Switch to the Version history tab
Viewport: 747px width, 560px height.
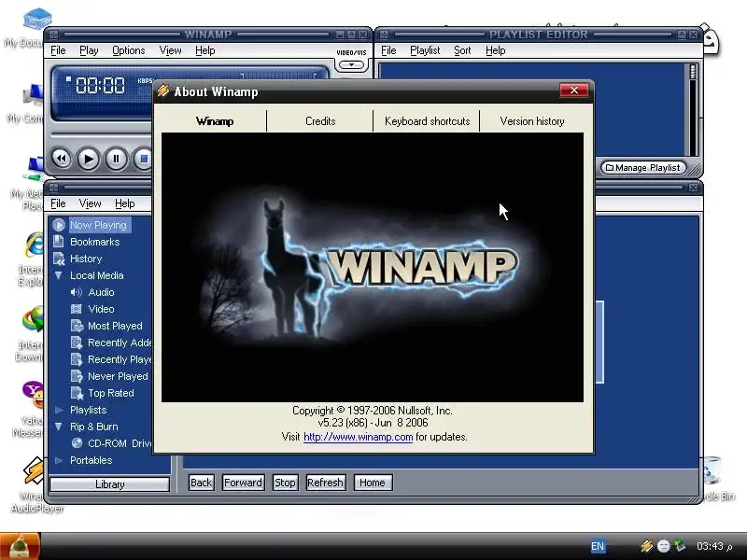532,121
